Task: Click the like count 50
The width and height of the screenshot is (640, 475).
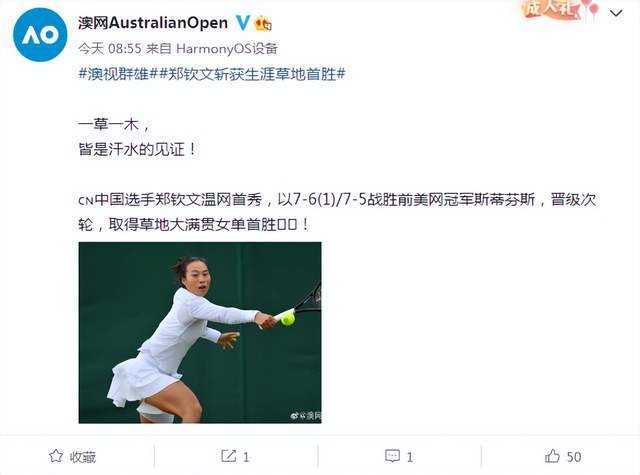Action: [574, 457]
